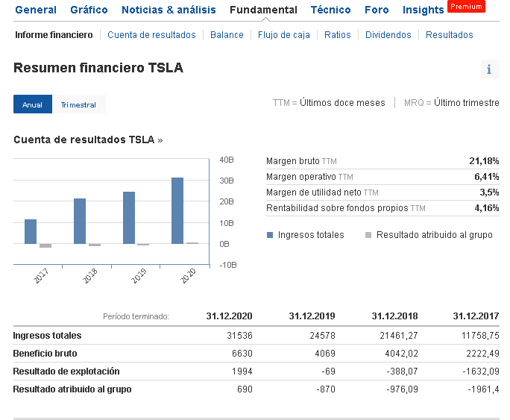
Task: Click the Ingresos totales legend label
Action: point(311,235)
